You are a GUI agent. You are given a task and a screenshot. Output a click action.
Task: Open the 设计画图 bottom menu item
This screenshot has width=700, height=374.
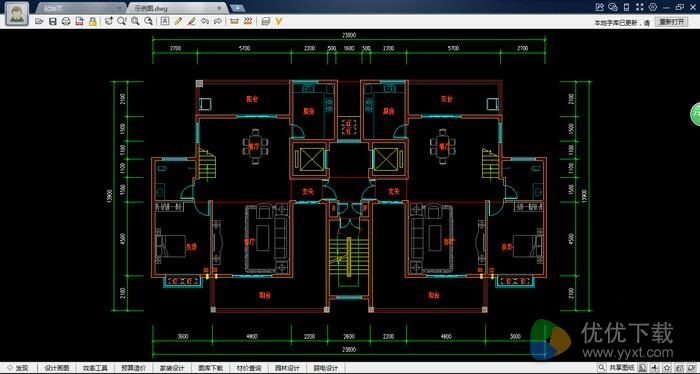57,368
